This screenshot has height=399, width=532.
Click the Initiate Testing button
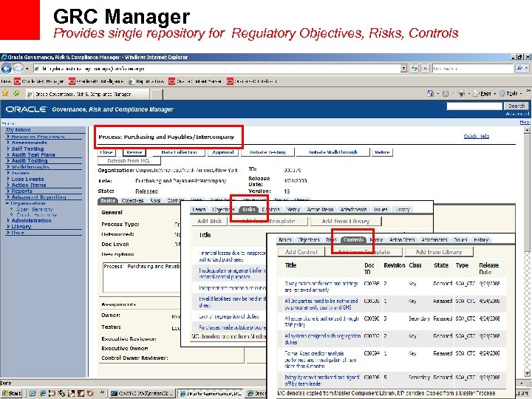pos(267,152)
